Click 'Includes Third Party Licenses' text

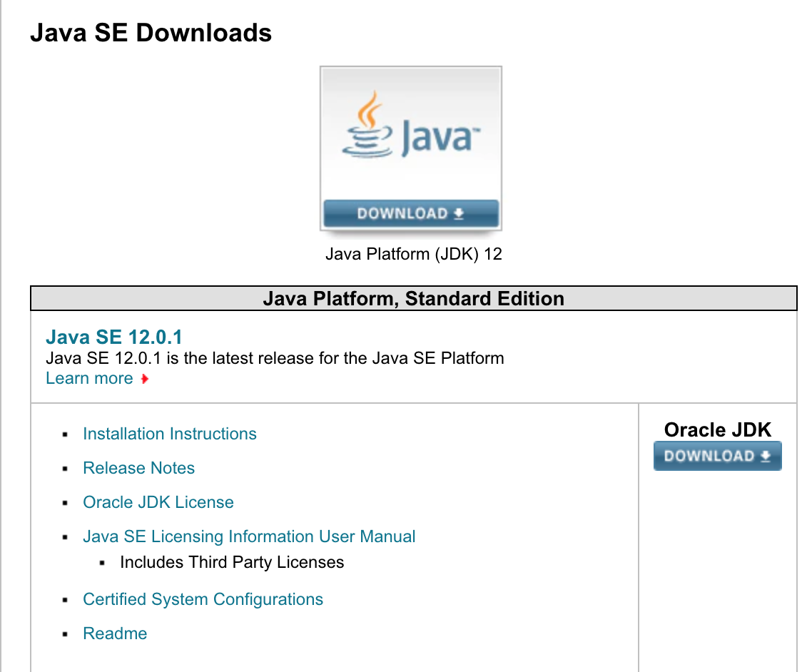(x=232, y=563)
